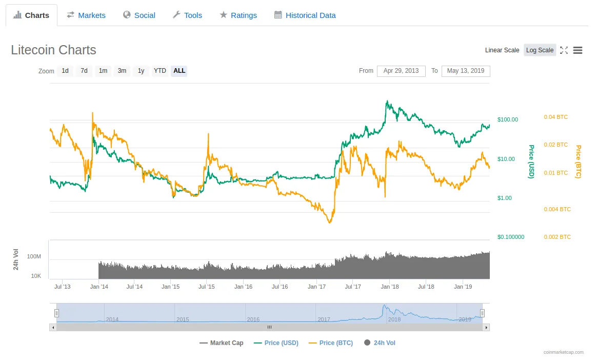Go to the Tools tab
Screen dimensions: 597x364
pos(187,15)
